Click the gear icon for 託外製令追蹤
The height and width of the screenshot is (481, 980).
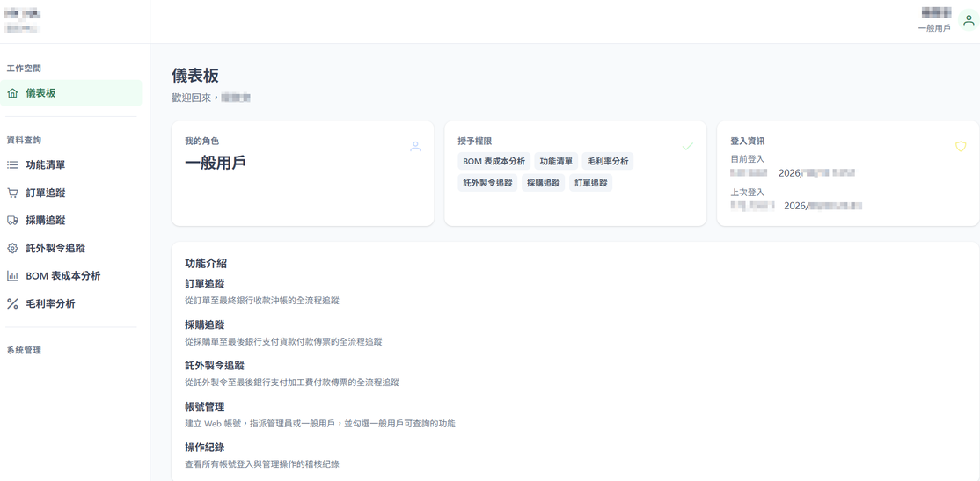coord(12,249)
